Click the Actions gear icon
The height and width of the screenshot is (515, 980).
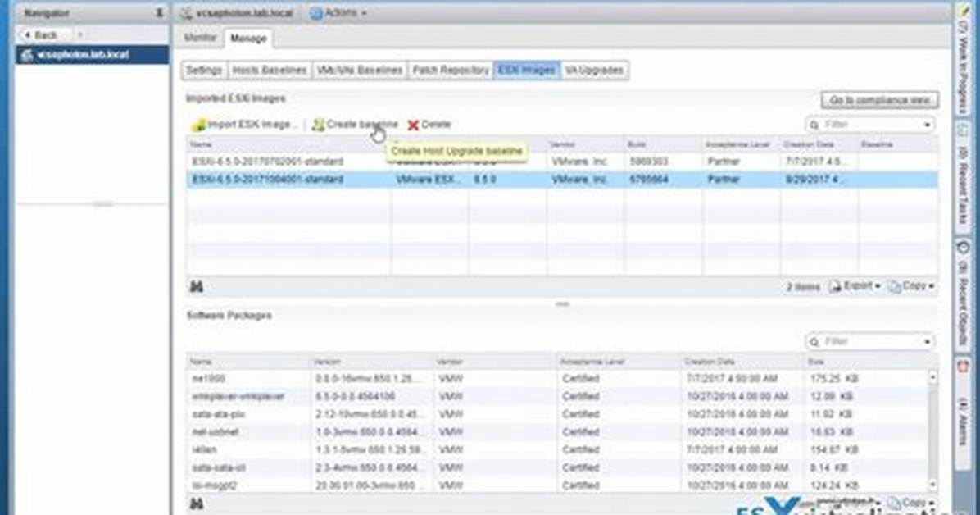[x=316, y=13]
